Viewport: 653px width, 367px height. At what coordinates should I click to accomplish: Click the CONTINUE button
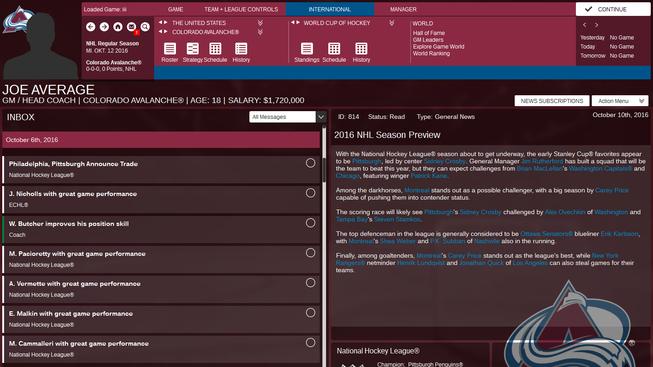(x=613, y=9)
